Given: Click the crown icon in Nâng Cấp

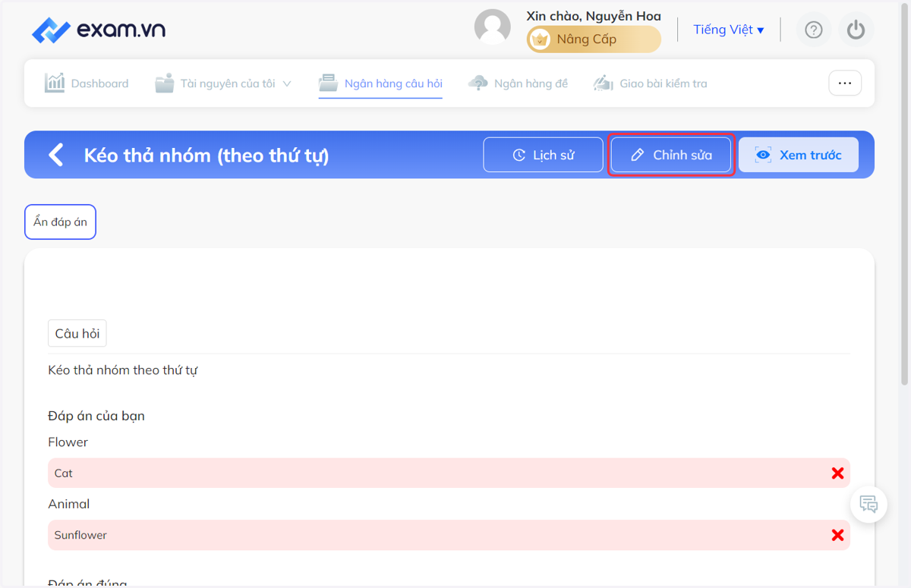Looking at the screenshot, I should tap(540, 39).
